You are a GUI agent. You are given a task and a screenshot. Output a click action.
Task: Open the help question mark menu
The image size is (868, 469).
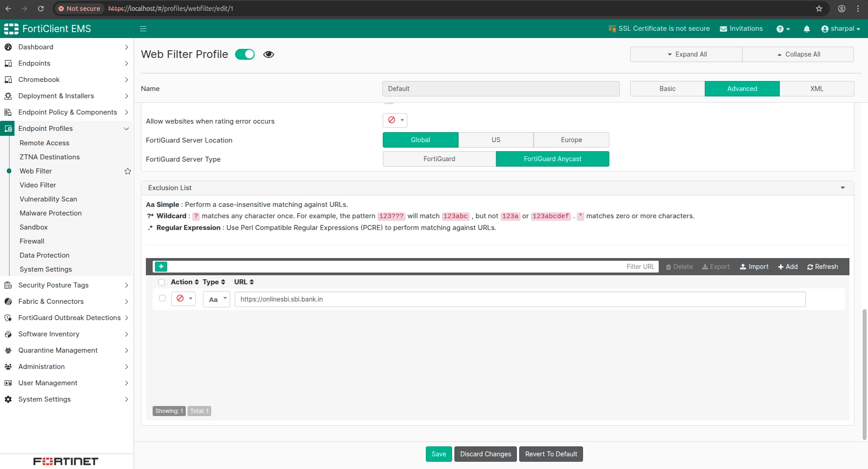click(x=783, y=29)
